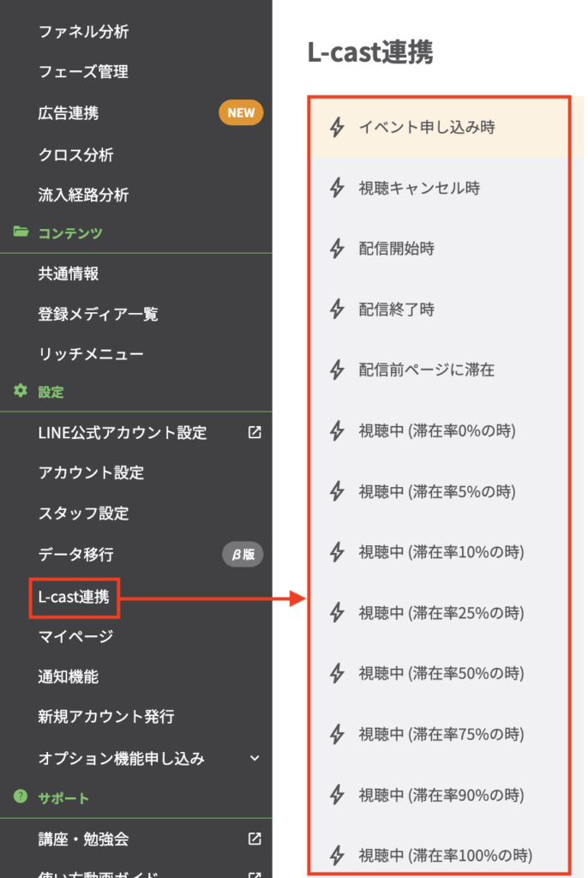Click the lightning icon beside 配信開始時
The height and width of the screenshot is (878, 588).
(337, 249)
